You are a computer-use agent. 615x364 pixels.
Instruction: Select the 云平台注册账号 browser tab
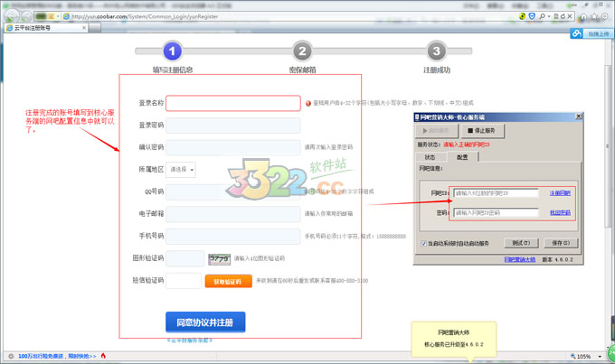point(45,28)
